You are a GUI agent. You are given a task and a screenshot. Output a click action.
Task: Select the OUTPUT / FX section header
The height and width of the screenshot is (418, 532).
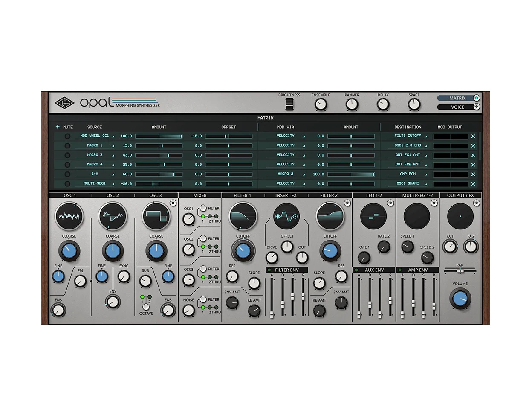[460, 195]
